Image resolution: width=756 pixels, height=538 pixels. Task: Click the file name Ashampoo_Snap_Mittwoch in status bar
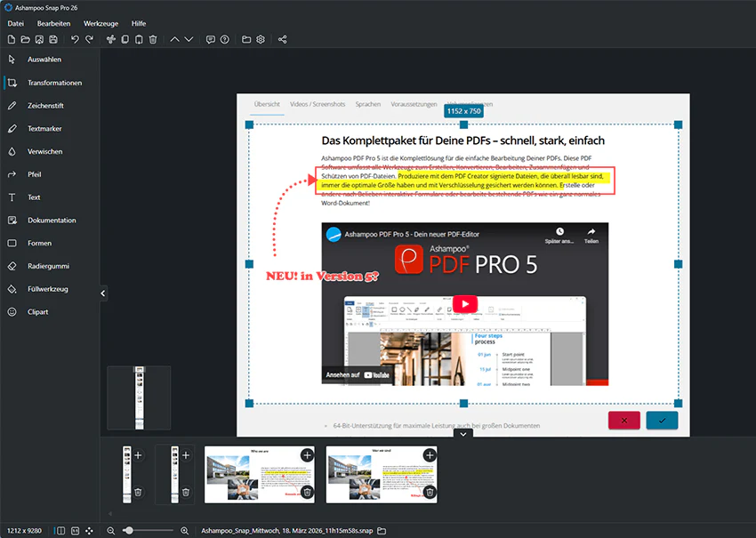click(x=287, y=530)
